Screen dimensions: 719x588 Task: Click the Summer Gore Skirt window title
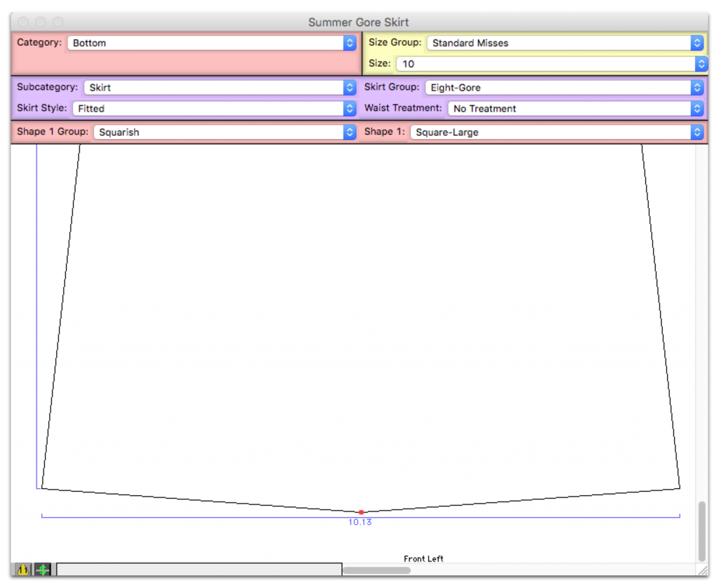tap(358, 22)
